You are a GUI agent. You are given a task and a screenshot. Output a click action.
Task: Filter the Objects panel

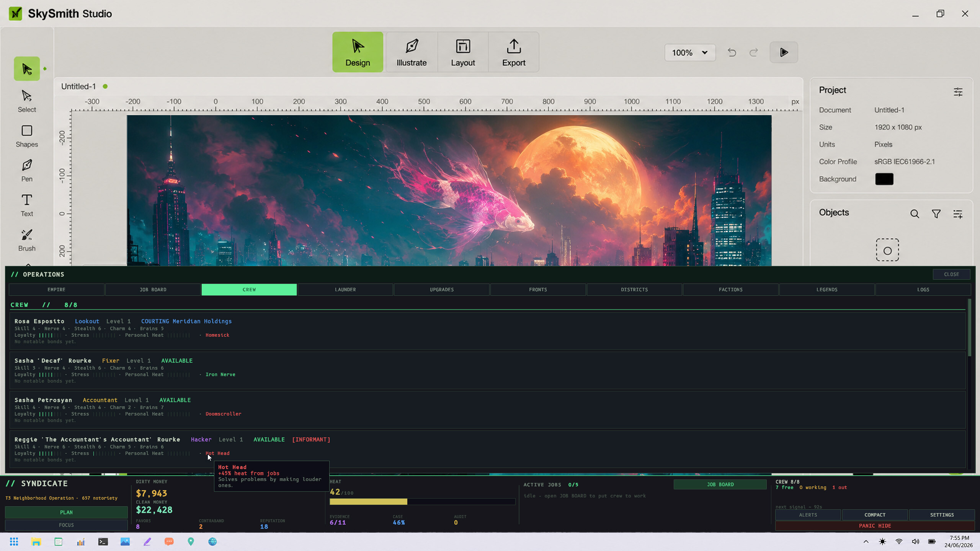tap(936, 214)
